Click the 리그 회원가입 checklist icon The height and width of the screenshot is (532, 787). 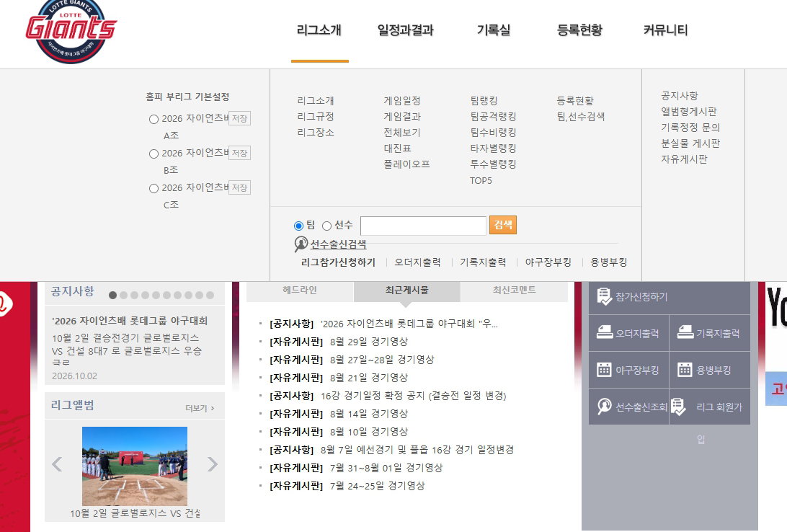tap(678, 407)
